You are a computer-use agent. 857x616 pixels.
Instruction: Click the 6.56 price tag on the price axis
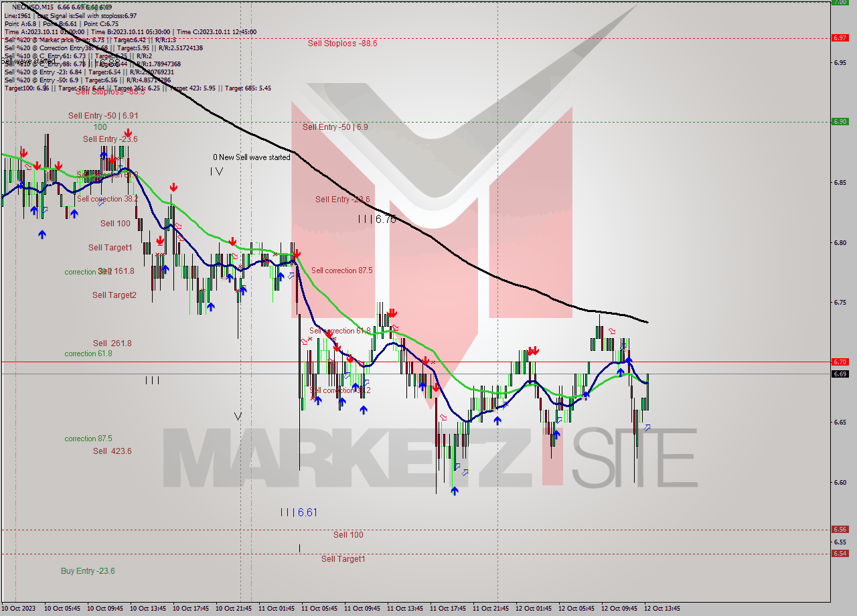840,530
